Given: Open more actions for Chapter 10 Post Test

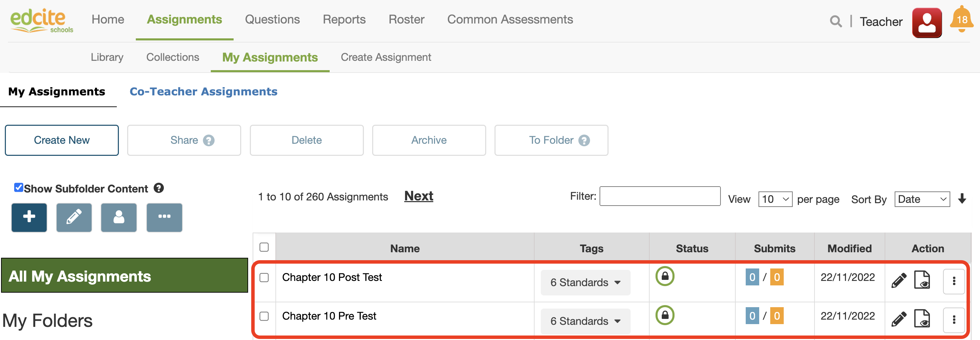Looking at the screenshot, I should coord(953,281).
